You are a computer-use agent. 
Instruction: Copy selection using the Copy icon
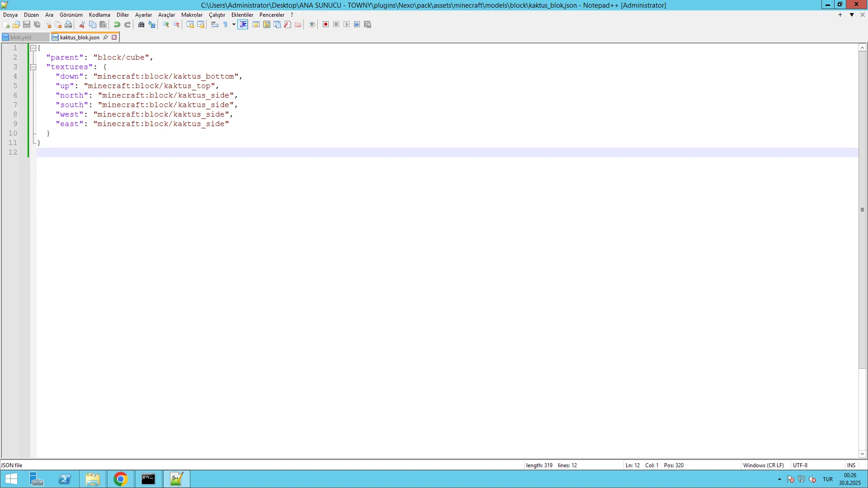point(93,24)
